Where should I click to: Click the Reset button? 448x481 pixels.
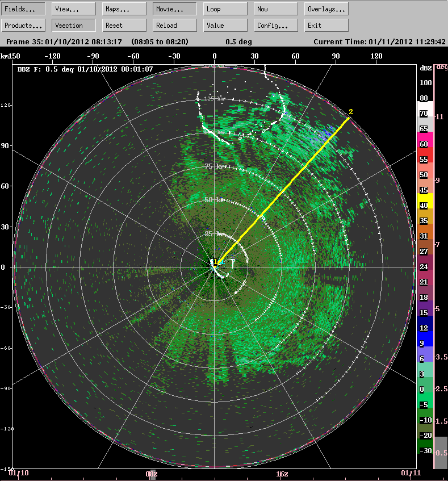coord(124,26)
